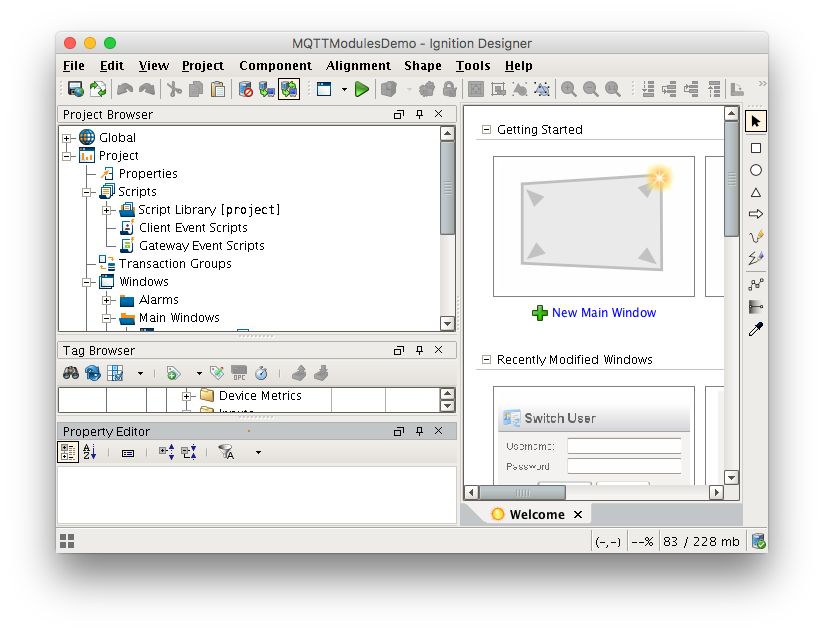The width and height of the screenshot is (824, 633).
Task: Click the Zoom In magnifier icon
Action: point(568,89)
